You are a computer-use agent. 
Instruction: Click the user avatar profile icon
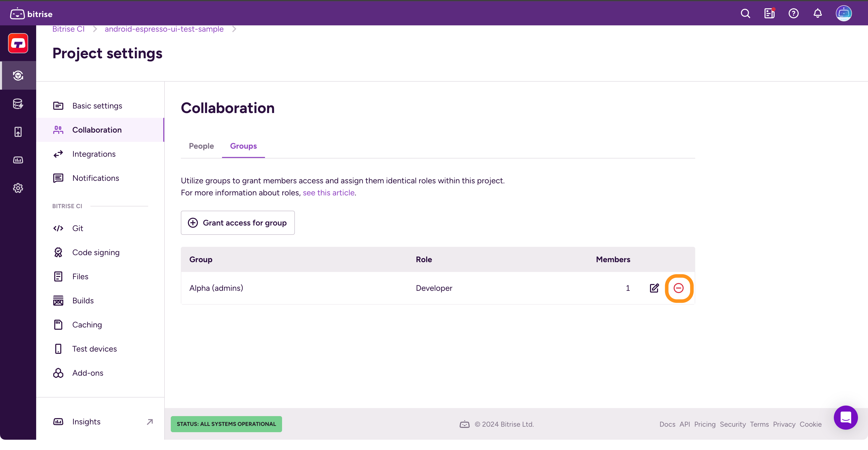click(843, 14)
